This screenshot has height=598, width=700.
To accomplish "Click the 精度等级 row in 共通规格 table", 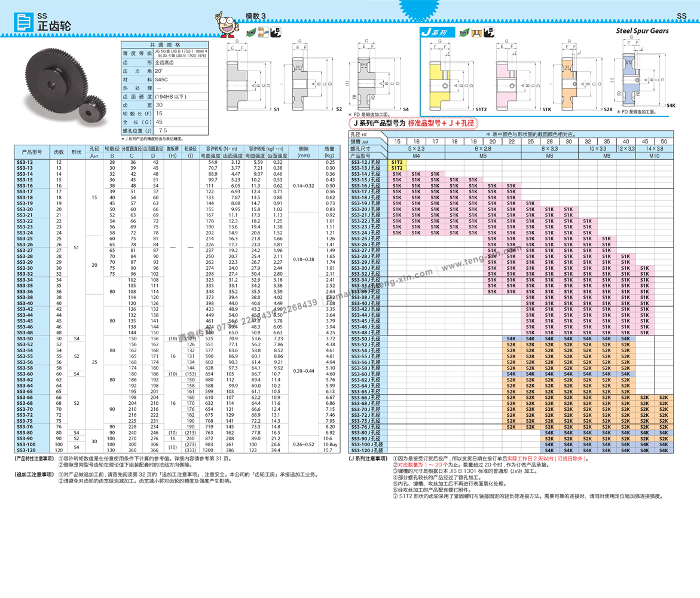I will coord(137,53).
